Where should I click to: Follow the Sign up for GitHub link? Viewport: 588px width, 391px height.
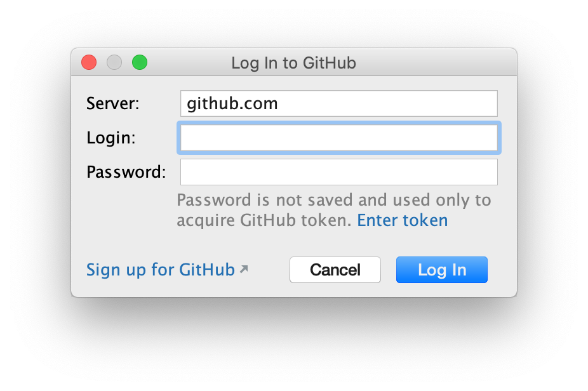pyautogui.click(x=161, y=269)
